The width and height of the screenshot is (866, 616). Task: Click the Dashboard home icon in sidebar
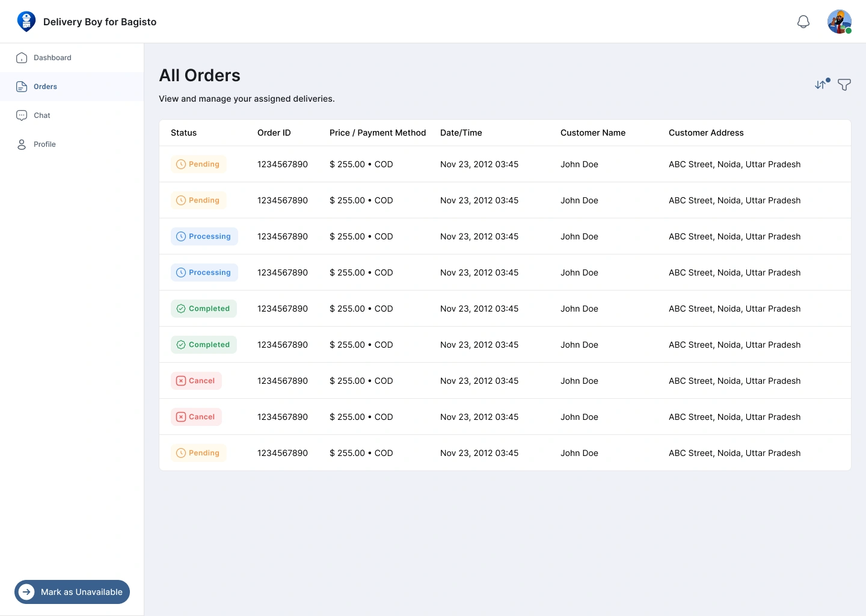pos(22,58)
